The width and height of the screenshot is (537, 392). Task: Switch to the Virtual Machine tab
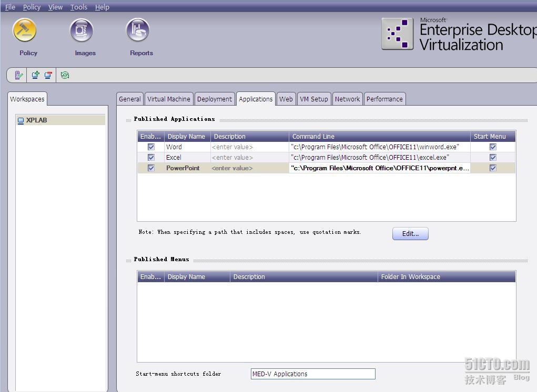point(169,99)
